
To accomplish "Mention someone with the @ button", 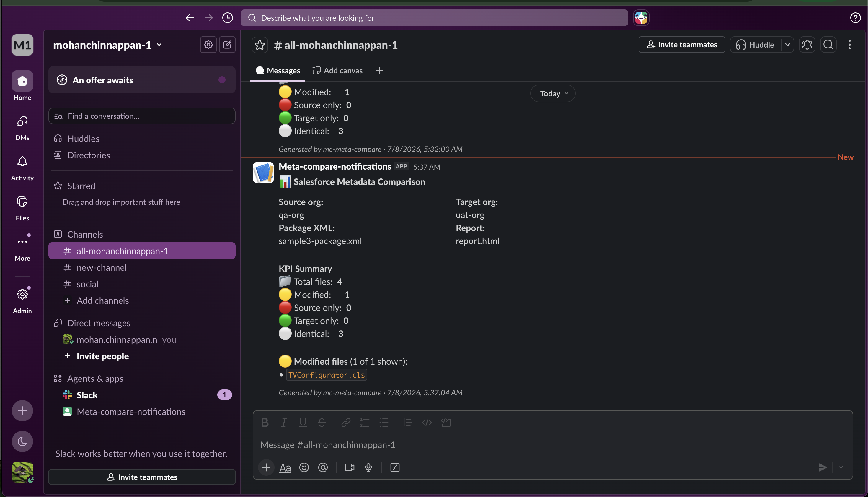I will coord(323,467).
